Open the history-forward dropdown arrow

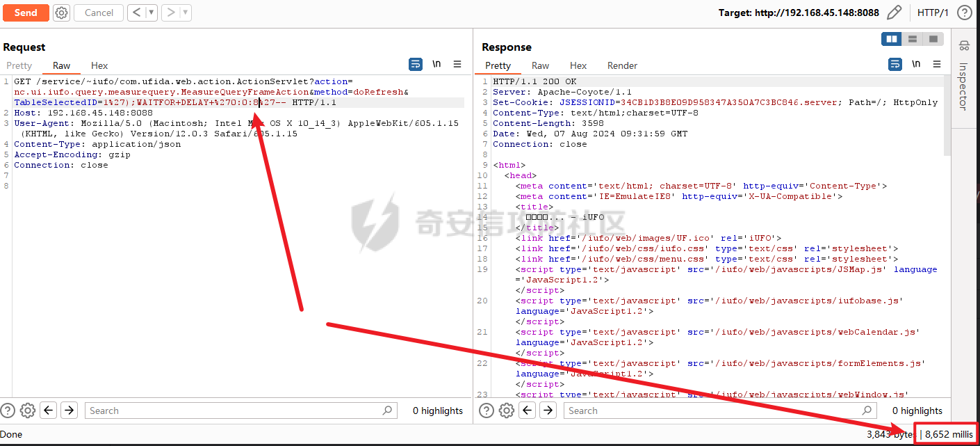[185, 13]
